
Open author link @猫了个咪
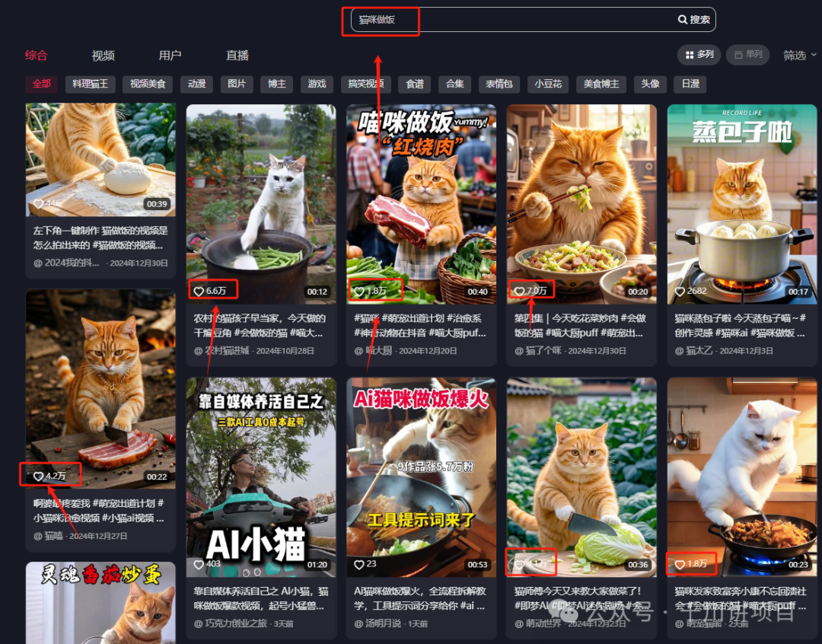coord(538,350)
